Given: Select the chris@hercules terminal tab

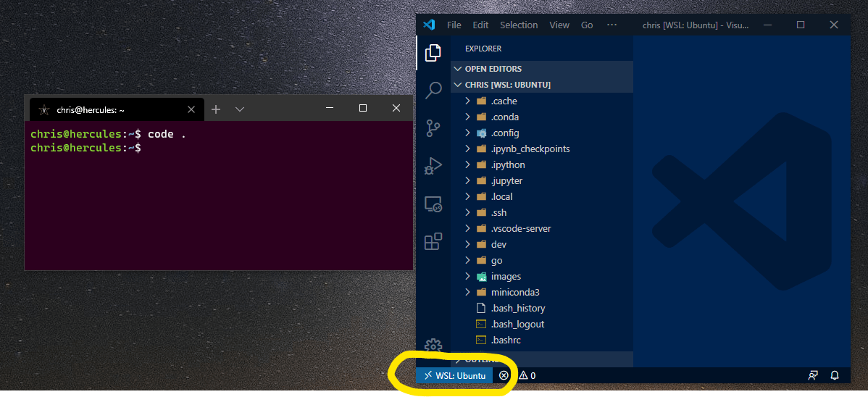Looking at the screenshot, I should [117, 109].
